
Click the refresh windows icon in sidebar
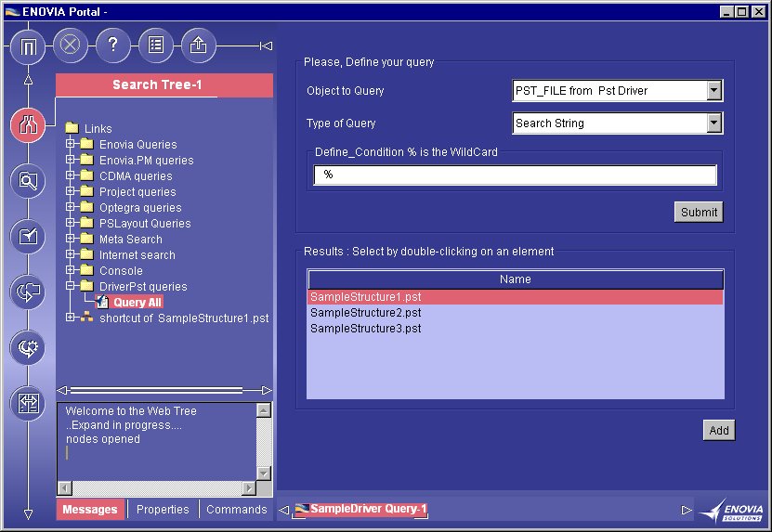pos(28,292)
